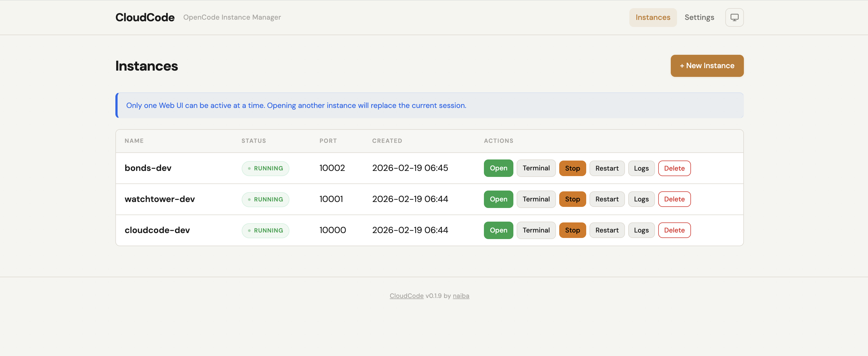Image resolution: width=868 pixels, height=356 pixels.
Task: Click the RUNNING status badge of bonds-dev
Action: click(265, 168)
